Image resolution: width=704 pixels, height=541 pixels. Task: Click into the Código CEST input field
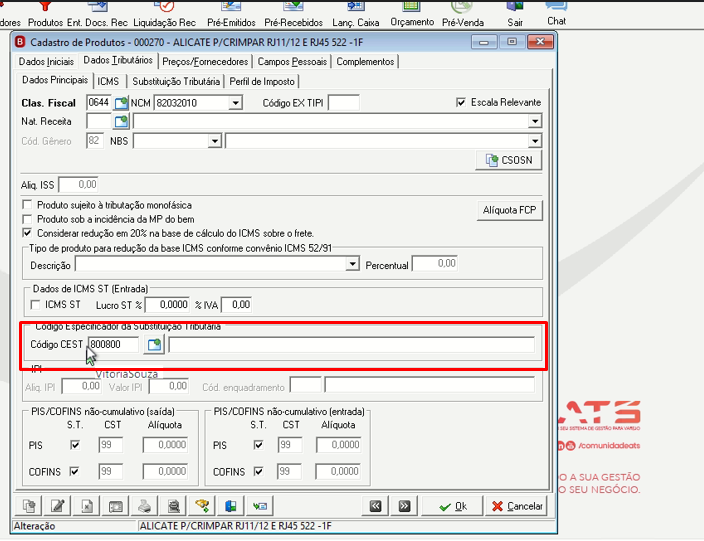tap(114, 344)
